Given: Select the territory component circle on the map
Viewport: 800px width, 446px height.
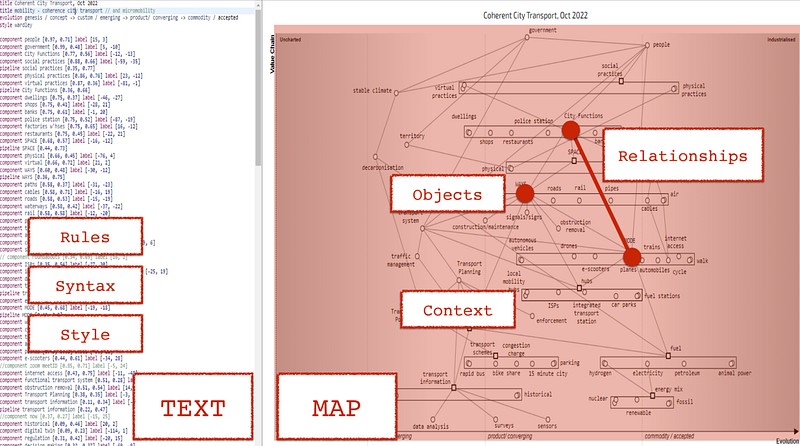Looking at the screenshot, I should tap(407, 145).
